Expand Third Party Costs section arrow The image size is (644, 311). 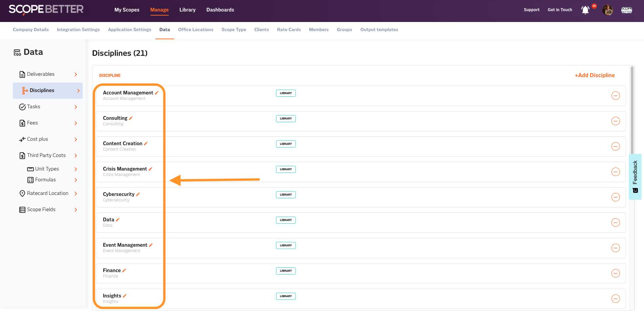76,156
